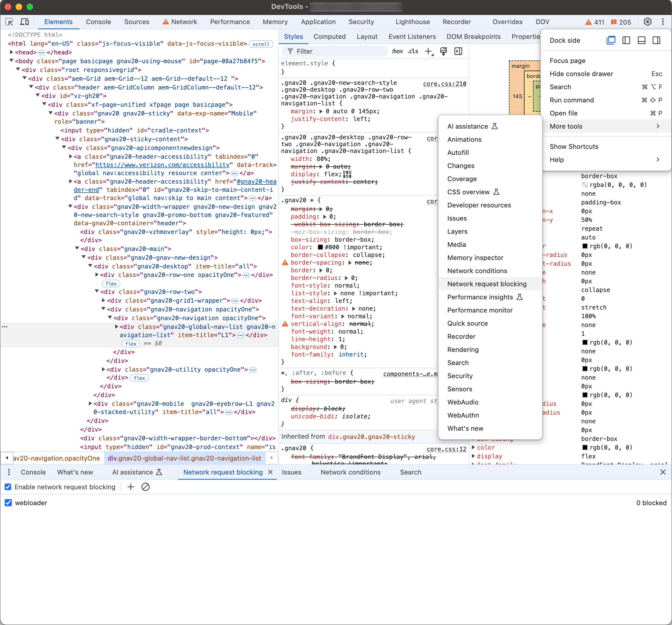This screenshot has height=625, width=672.
Task: Undock DevTools into separate window
Action: pos(611,40)
